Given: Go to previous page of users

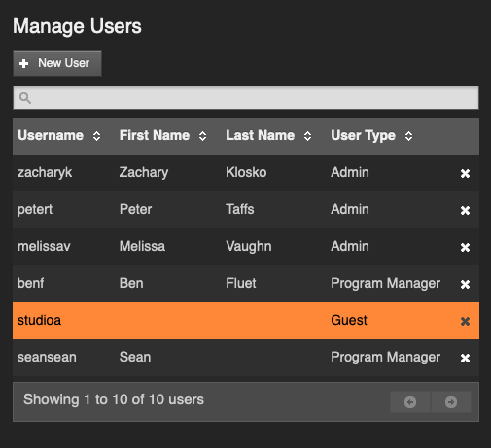Looking at the screenshot, I should coord(410,402).
